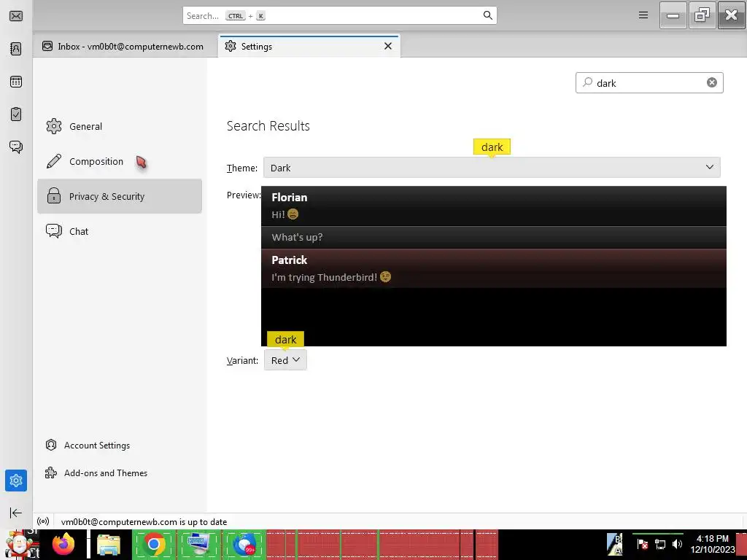The image size is (747, 560).
Task: Click the online status indicator icon
Action: pyautogui.click(x=43, y=521)
